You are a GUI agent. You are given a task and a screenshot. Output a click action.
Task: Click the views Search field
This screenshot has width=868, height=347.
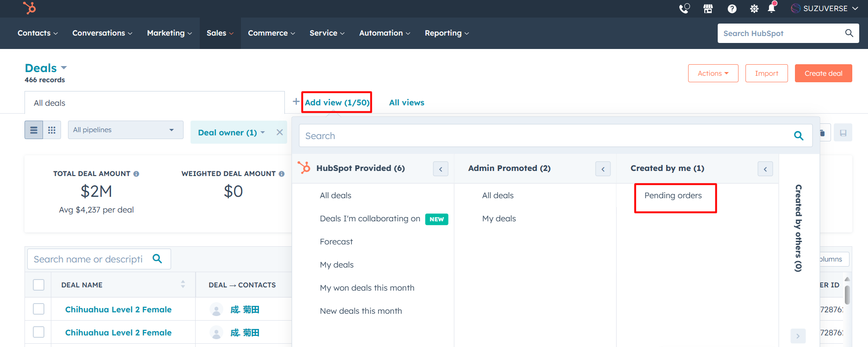(x=546, y=136)
